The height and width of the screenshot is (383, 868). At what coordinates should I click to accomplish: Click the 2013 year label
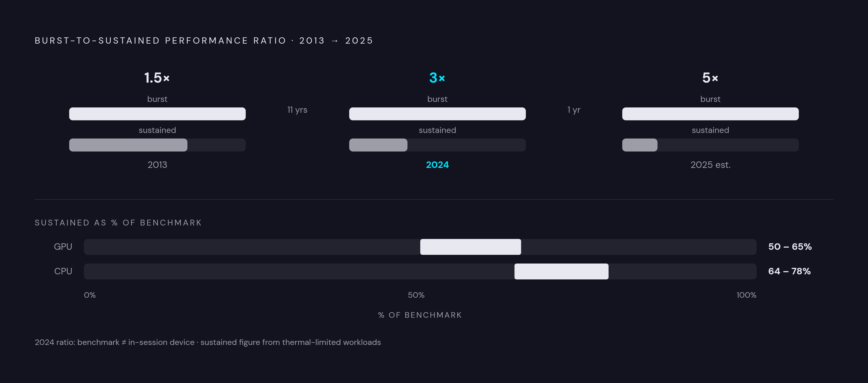tap(157, 165)
